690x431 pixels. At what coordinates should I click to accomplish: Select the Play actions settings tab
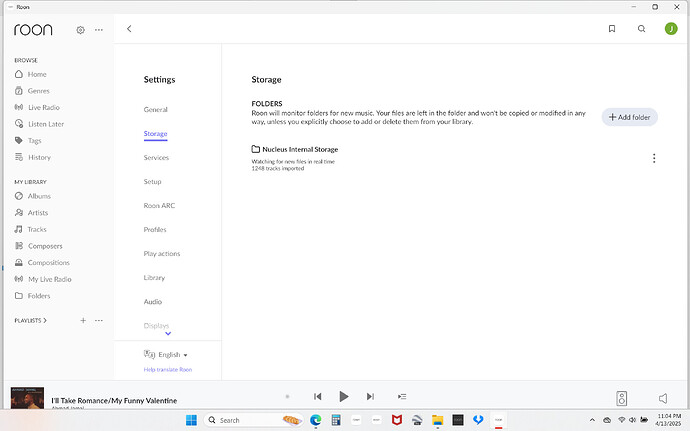pyautogui.click(x=162, y=254)
